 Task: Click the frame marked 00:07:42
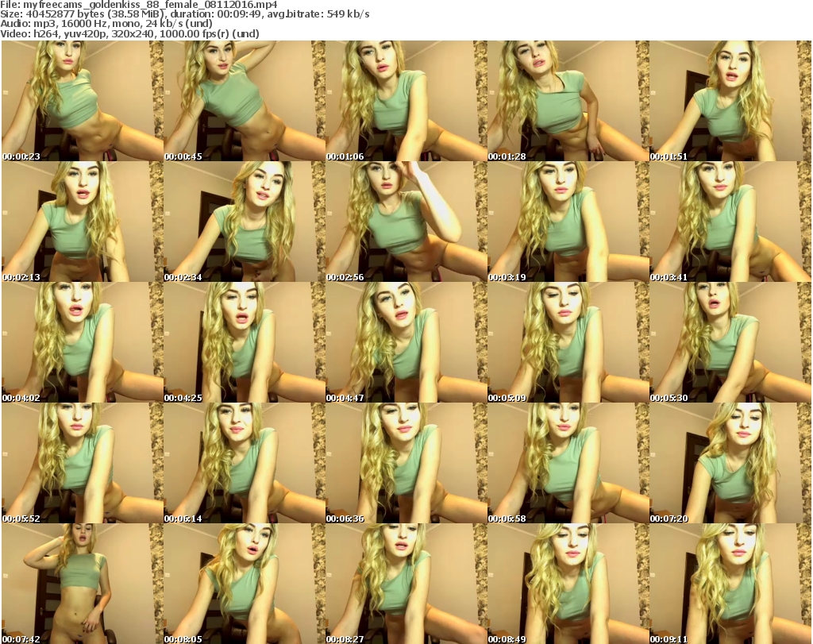click(x=83, y=584)
